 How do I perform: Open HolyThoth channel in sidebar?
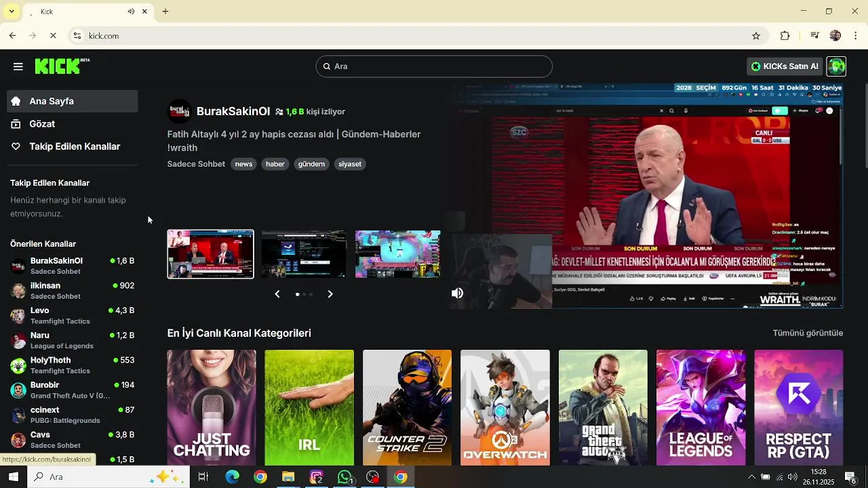tap(72, 365)
